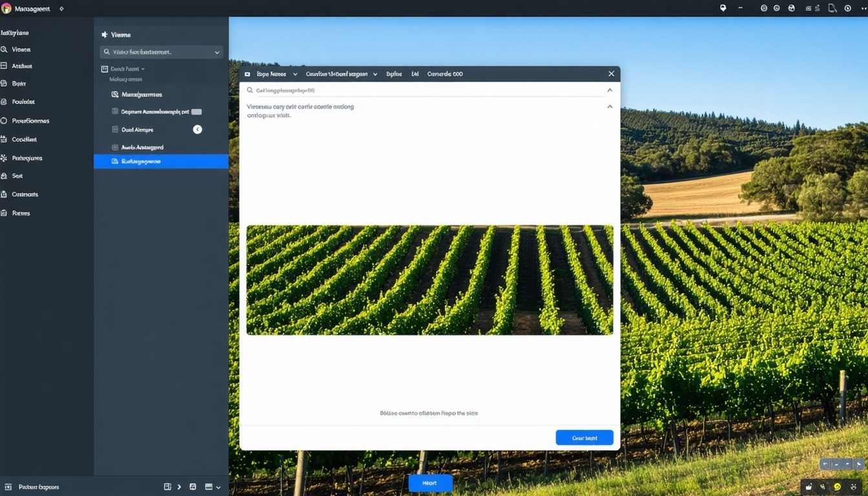Toggle the switch next to the second panel item
This screenshot has width=868, height=496.
pyautogui.click(x=196, y=111)
